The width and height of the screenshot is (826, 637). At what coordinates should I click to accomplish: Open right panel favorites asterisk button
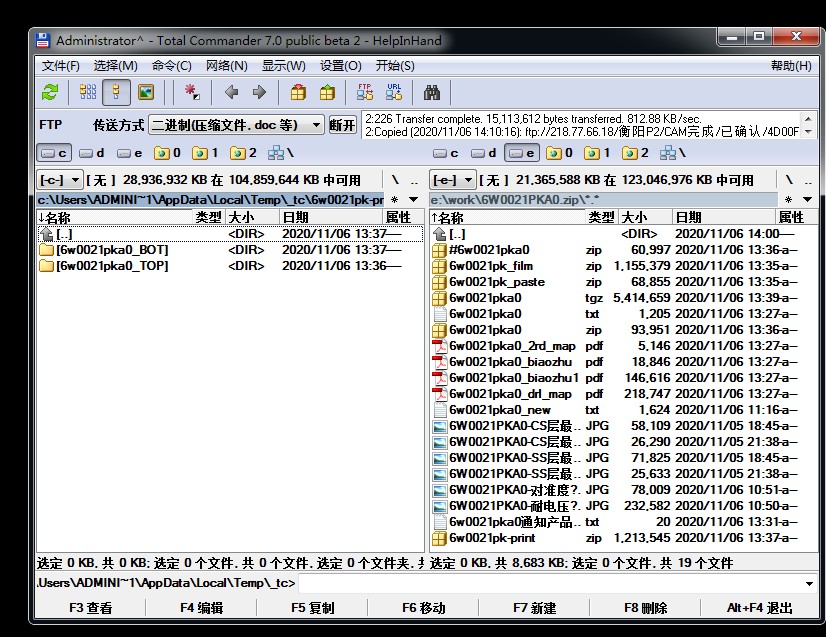[788, 200]
